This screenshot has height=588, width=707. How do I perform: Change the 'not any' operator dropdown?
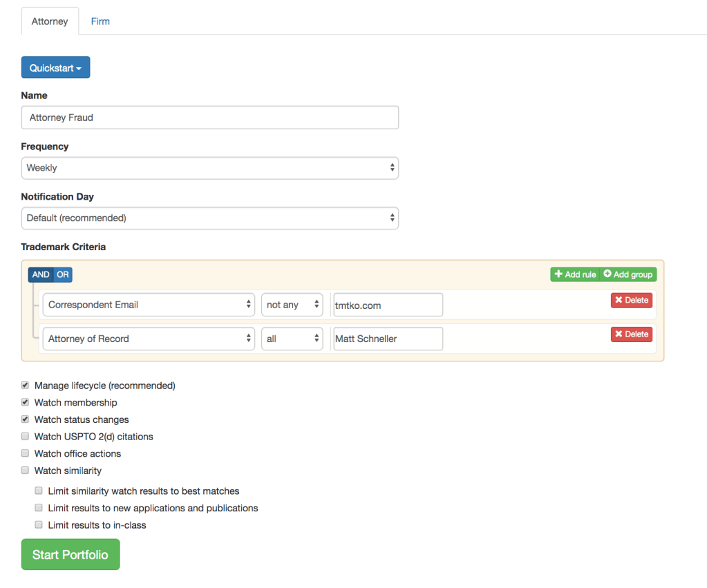[292, 305]
